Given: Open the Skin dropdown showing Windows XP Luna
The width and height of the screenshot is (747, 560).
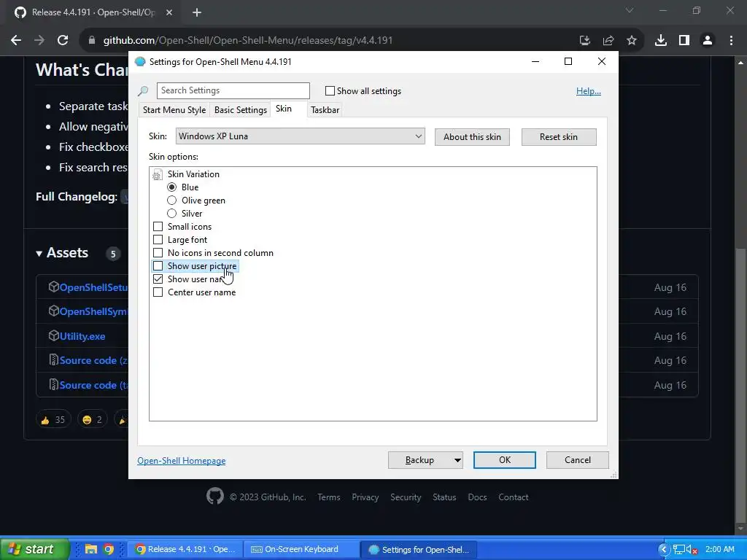Looking at the screenshot, I should pyautogui.click(x=300, y=136).
